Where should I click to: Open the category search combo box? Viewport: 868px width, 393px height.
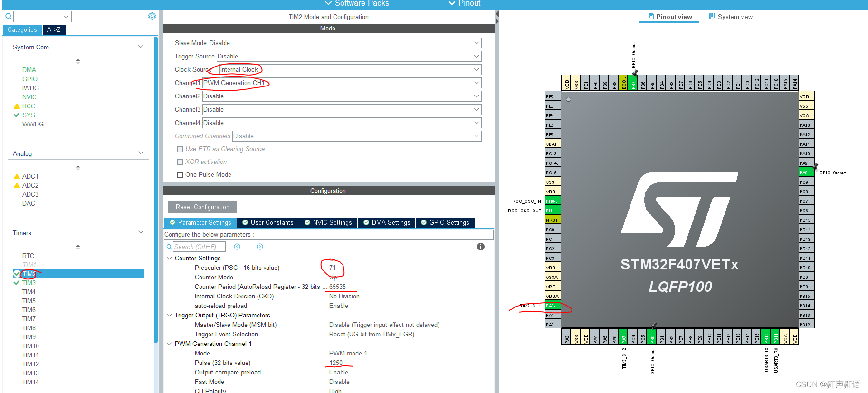click(43, 17)
